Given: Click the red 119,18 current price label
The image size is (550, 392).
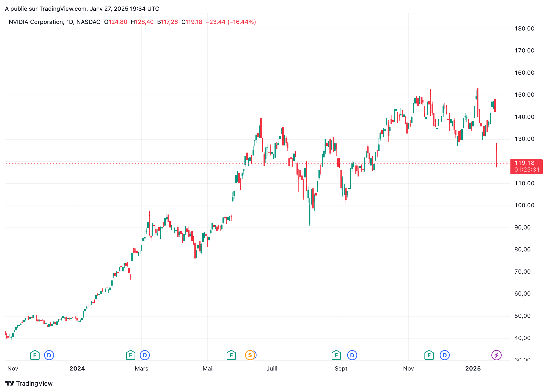Looking at the screenshot, I should point(525,163).
